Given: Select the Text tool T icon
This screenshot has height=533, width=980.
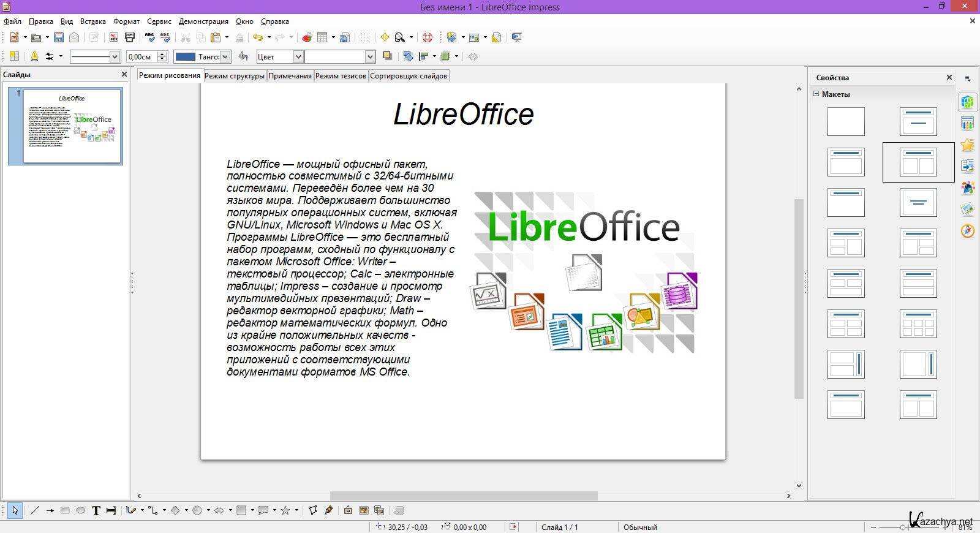Looking at the screenshot, I should 96,510.
